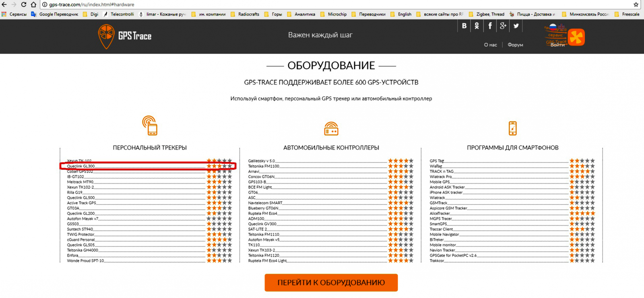Select Meitrack MT90 tracker row

click(149, 182)
